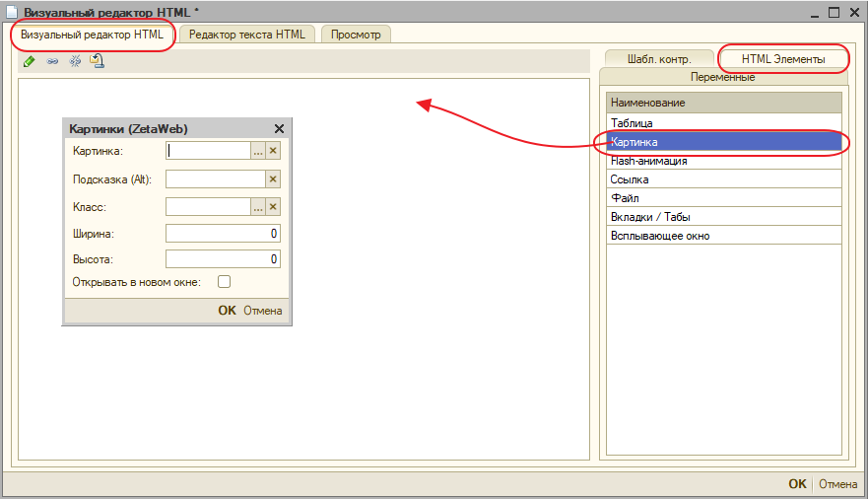Screen dimensions: 868x499
Task: Toggle the Открывать в новом окне checkbox
Action: pyautogui.click(x=225, y=282)
